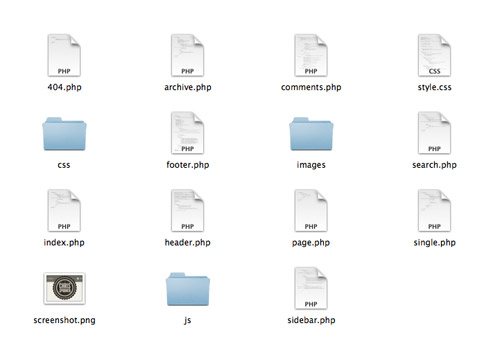Select the sidebar.php file icon

coord(311,288)
